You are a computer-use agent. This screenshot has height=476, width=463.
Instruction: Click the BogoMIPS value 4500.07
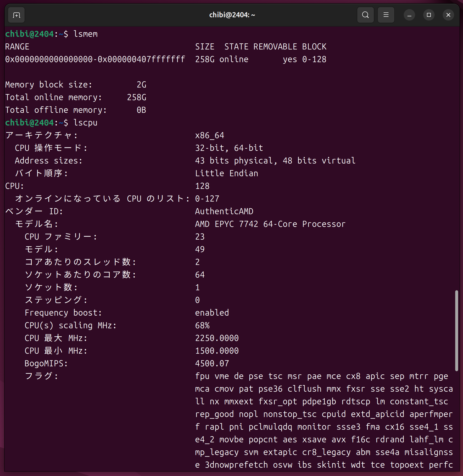click(x=212, y=364)
